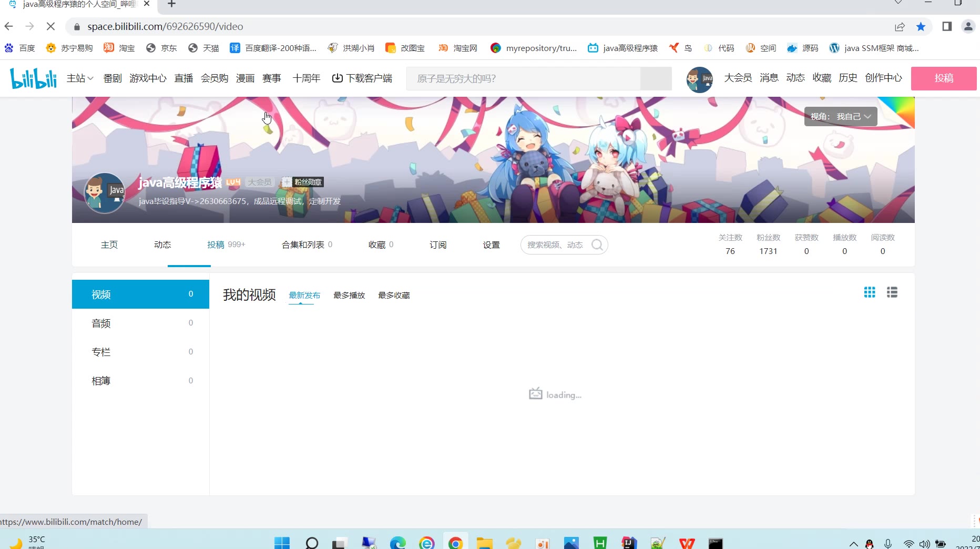Open File Explorer from taskbar
The image size is (980, 549).
[484, 543]
